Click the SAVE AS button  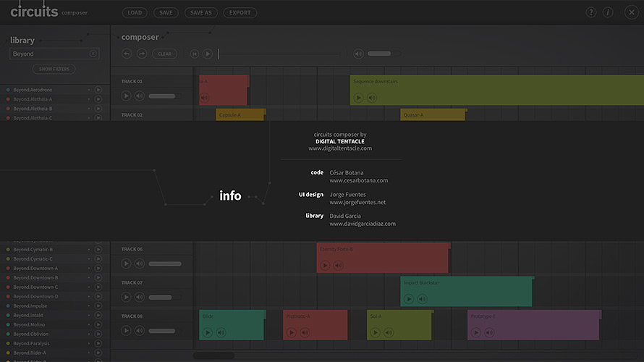(x=201, y=13)
